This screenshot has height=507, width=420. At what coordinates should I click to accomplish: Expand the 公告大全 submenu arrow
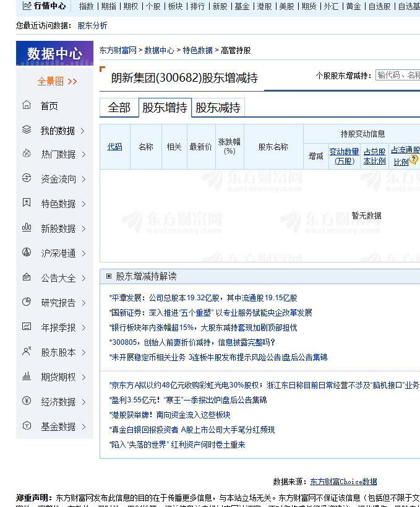coord(84,279)
